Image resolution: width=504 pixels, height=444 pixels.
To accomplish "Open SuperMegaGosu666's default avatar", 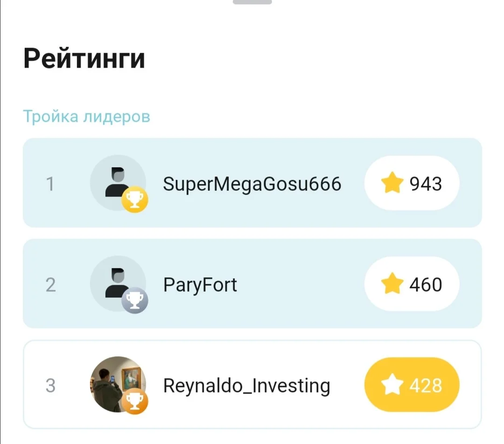I will (x=118, y=183).
